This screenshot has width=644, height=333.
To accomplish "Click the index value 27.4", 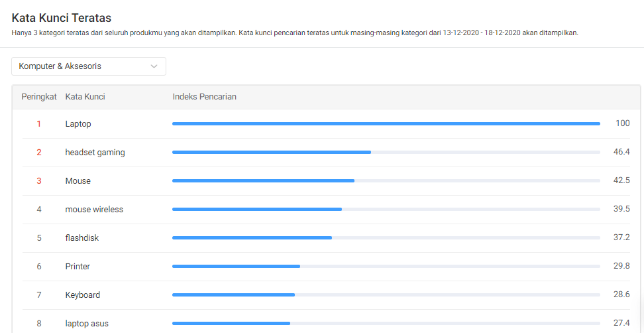I will click(x=621, y=323).
